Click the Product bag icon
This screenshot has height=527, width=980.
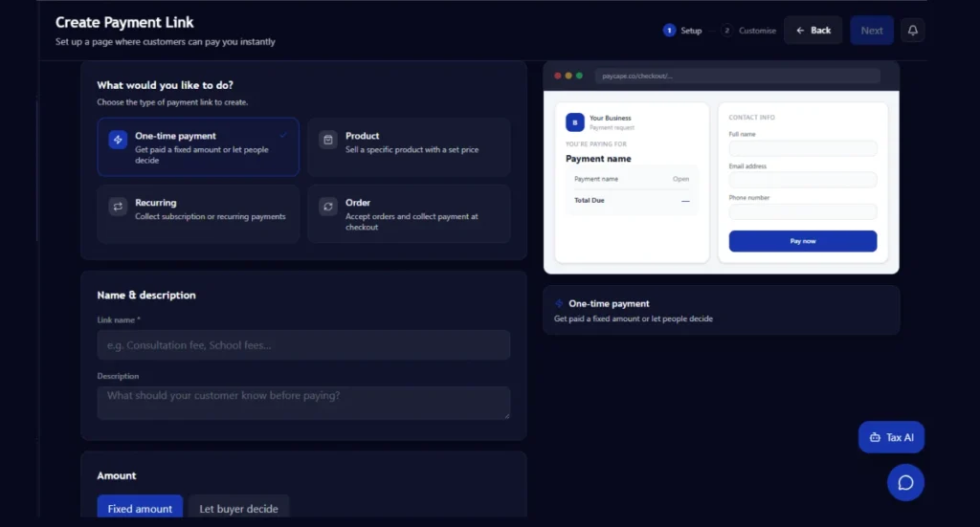click(328, 140)
